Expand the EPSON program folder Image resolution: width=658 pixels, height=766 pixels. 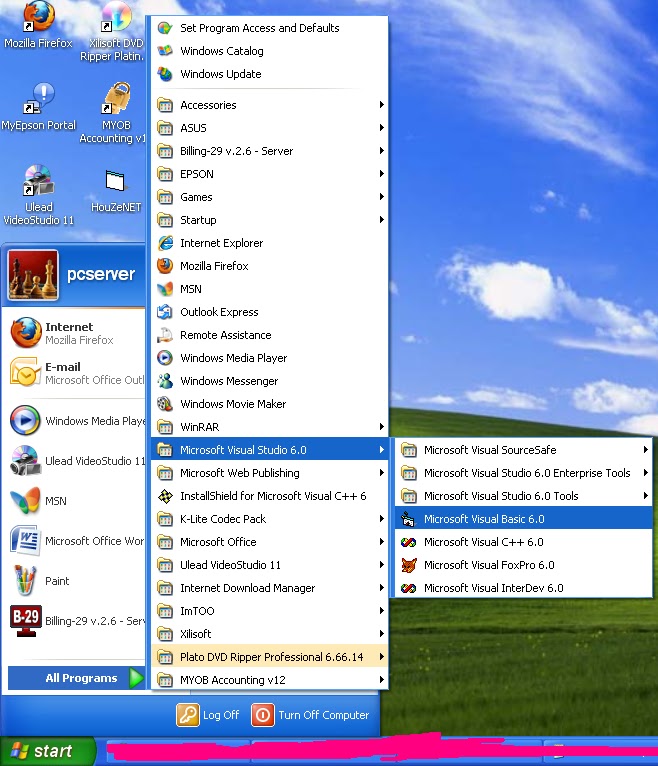tap(270, 174)
